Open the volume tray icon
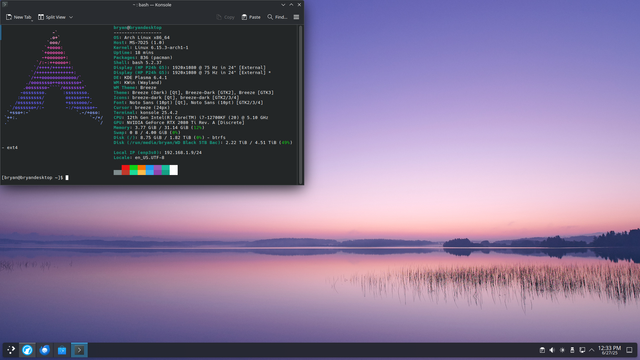 point(552,350)
